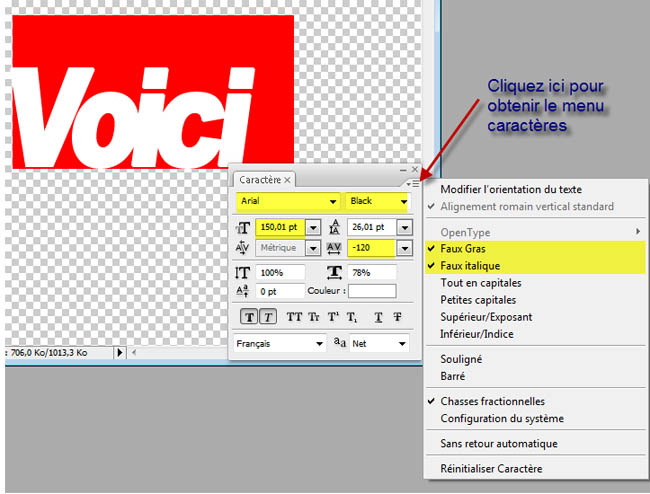
Task: Open the Net anti-aliasing dropdown
Action: pos(379,344)
